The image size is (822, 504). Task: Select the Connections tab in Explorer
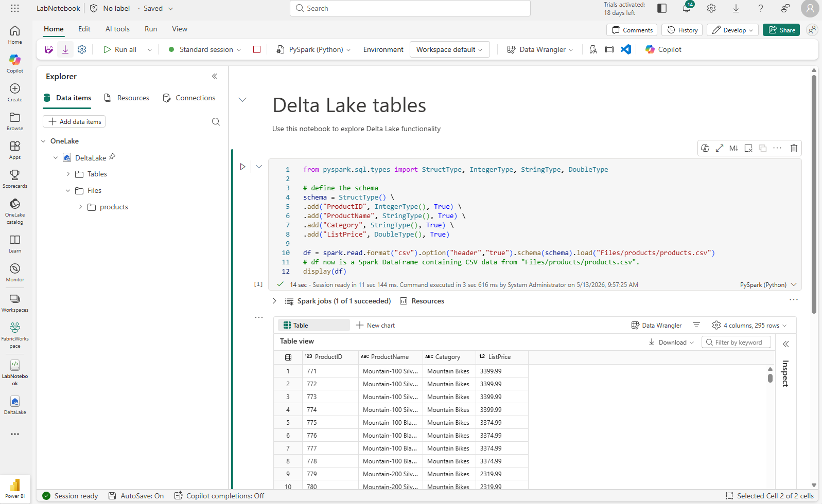pyautogui.click(x=189, y=98)
